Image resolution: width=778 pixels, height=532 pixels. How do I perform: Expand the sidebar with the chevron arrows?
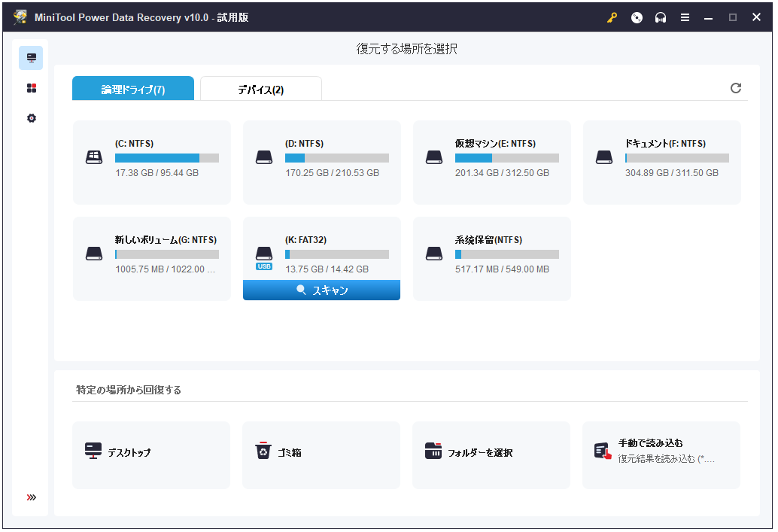pos(30,497)
